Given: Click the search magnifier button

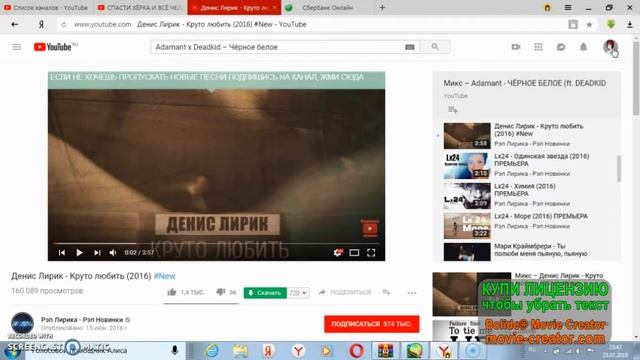Looking at the screenshot, I should [x=435, y=47].
